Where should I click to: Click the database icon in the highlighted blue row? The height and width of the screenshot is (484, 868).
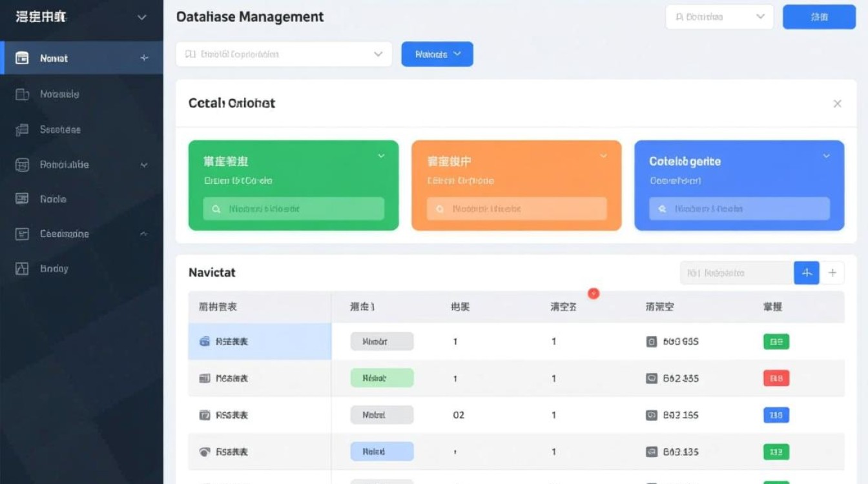[205, 341]
